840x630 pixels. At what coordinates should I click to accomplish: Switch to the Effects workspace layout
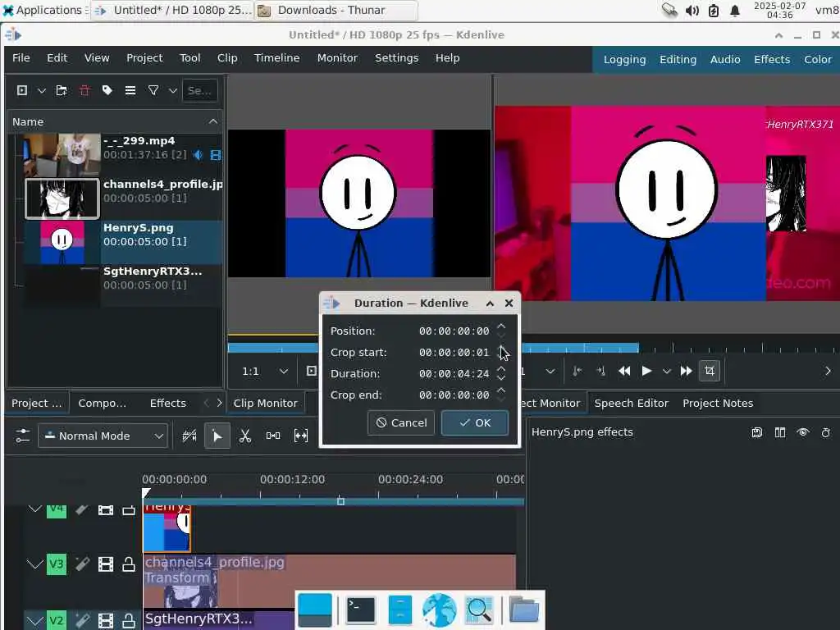pyautogui.click(x=771, y=59)
